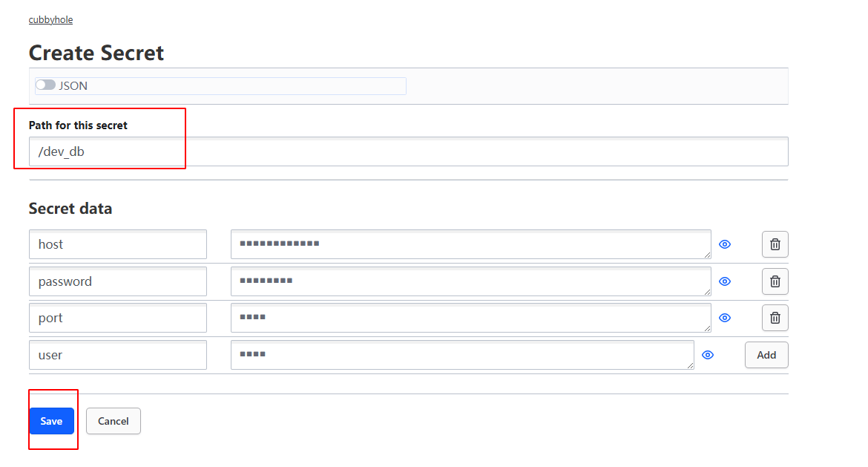Cancel secret creation
The width and height of the screenshot is (868, 467).
[113, 421]
